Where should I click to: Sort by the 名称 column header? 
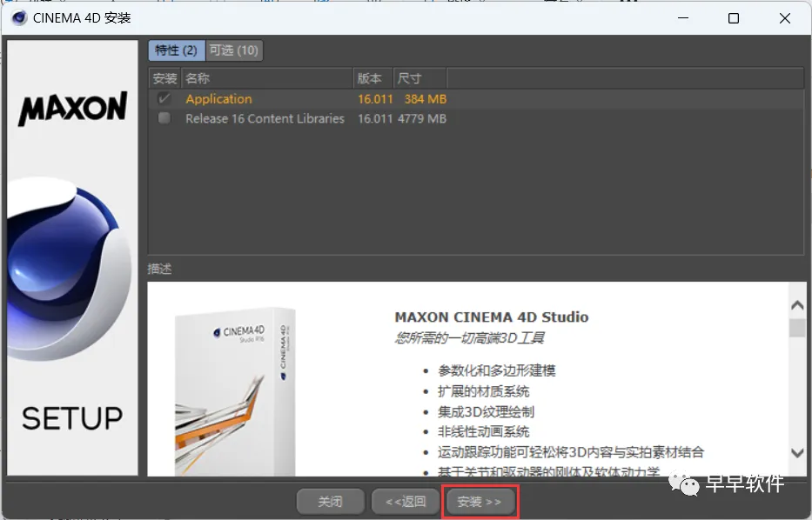coord(267,78)
